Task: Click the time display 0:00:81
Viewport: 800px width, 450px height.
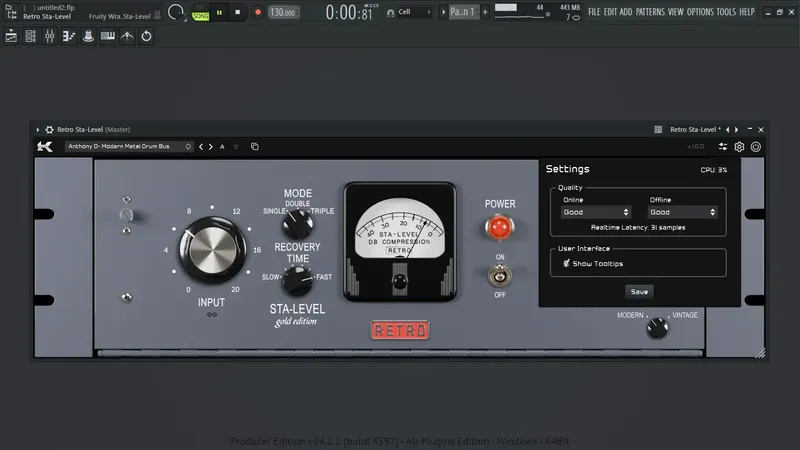Action: [349, 12]
